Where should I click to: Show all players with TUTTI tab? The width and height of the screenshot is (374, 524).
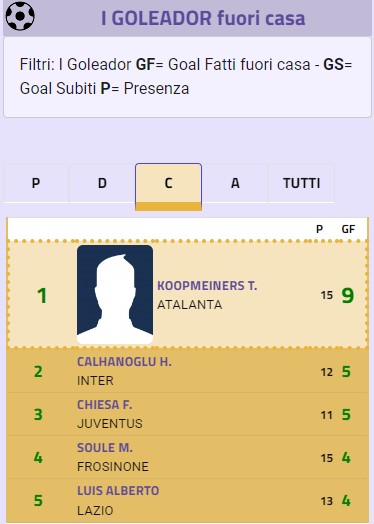click(301, 183)
